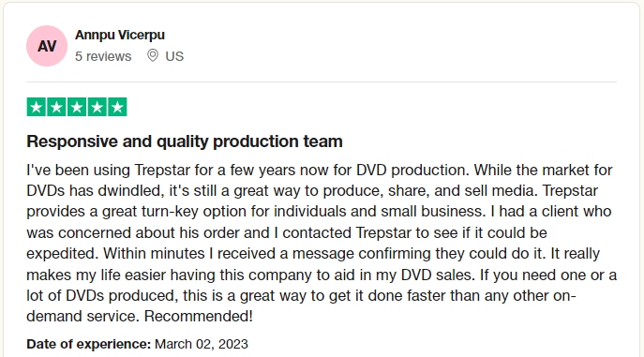Click the 'Date of experience:' label
This screenshot has width=644, height=357.
pyautogui.click(x=89, y=344)
